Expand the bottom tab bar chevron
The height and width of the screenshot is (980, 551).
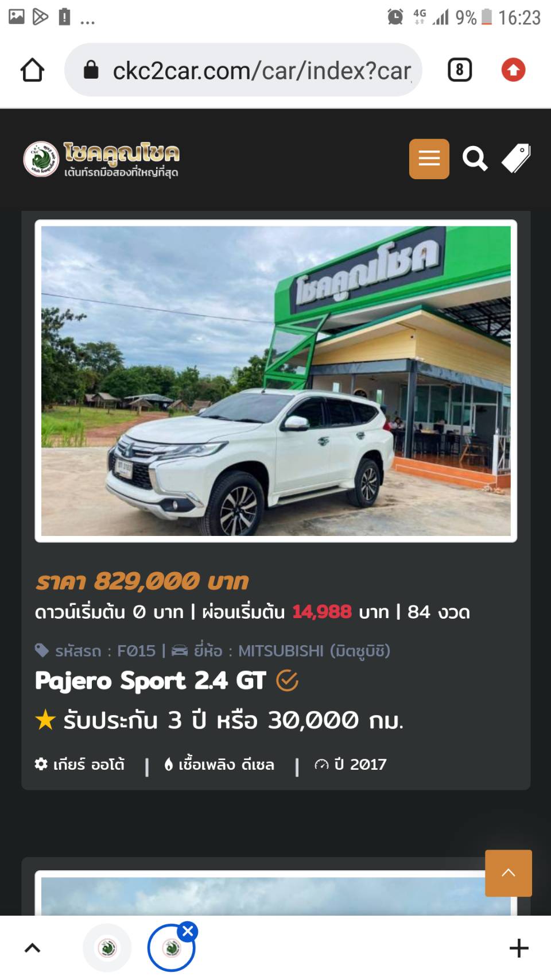32,948
